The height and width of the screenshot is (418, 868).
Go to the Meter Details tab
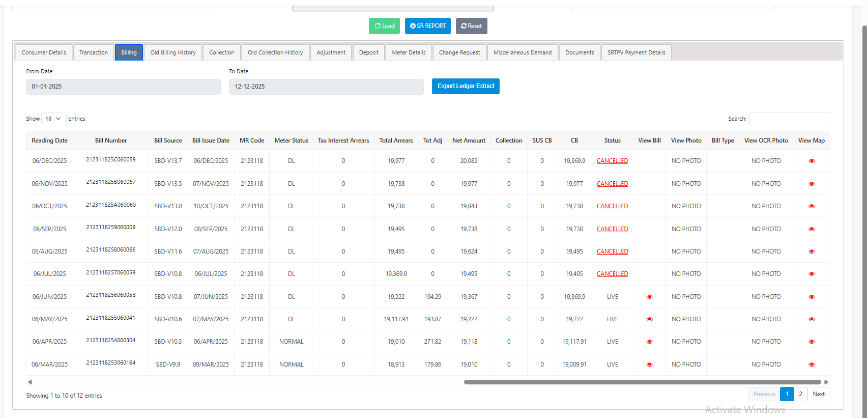(409, 52)
